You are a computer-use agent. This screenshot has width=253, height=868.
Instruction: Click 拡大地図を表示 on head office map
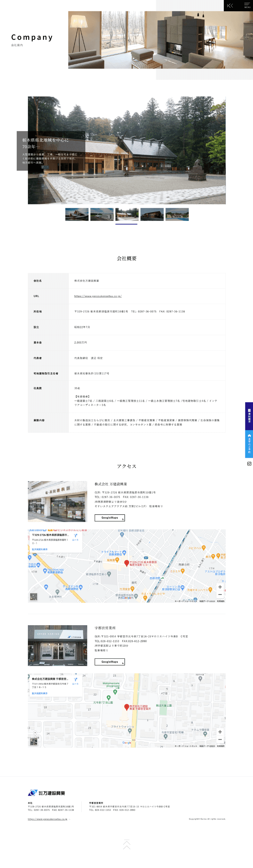coord(40,549)
